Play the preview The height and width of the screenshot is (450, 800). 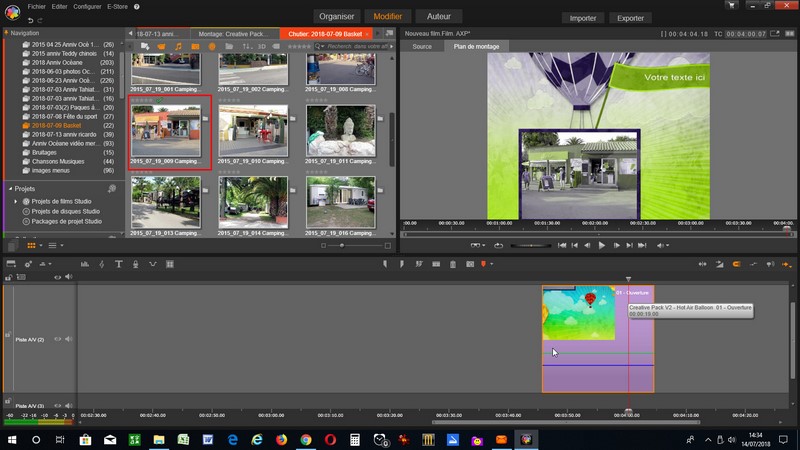click(602, 245)
